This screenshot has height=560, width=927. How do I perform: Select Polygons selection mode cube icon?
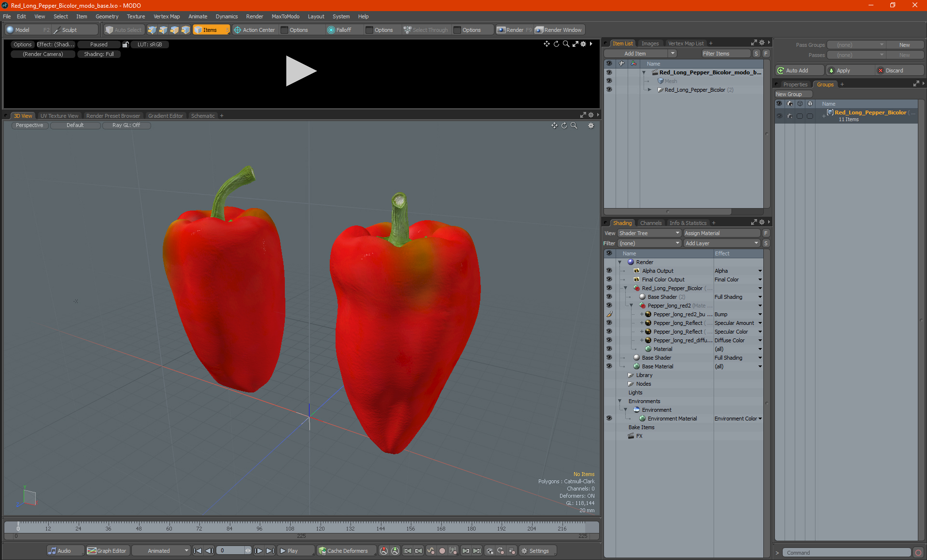point(174,30)
